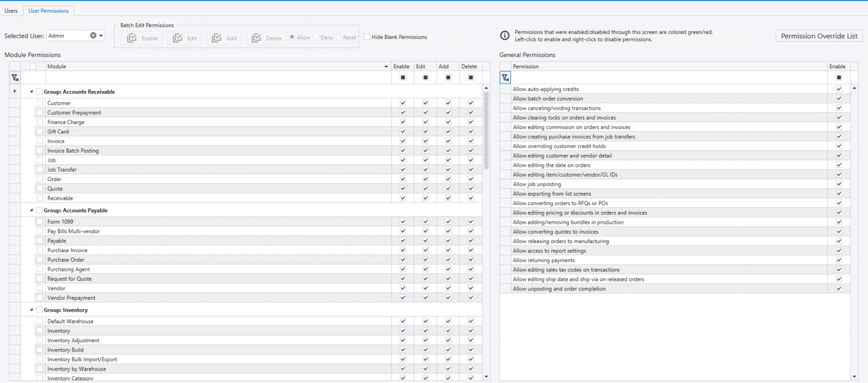Select the User Permissions tab
The width and height of the screenshot is (868, 383).
point(48,10)
